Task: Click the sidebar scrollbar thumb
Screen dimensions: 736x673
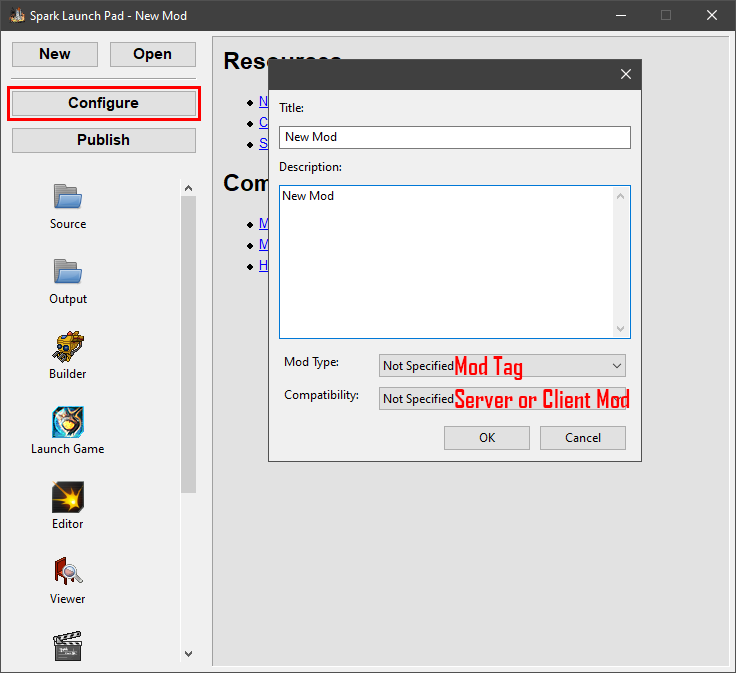Action: point(188,344)
